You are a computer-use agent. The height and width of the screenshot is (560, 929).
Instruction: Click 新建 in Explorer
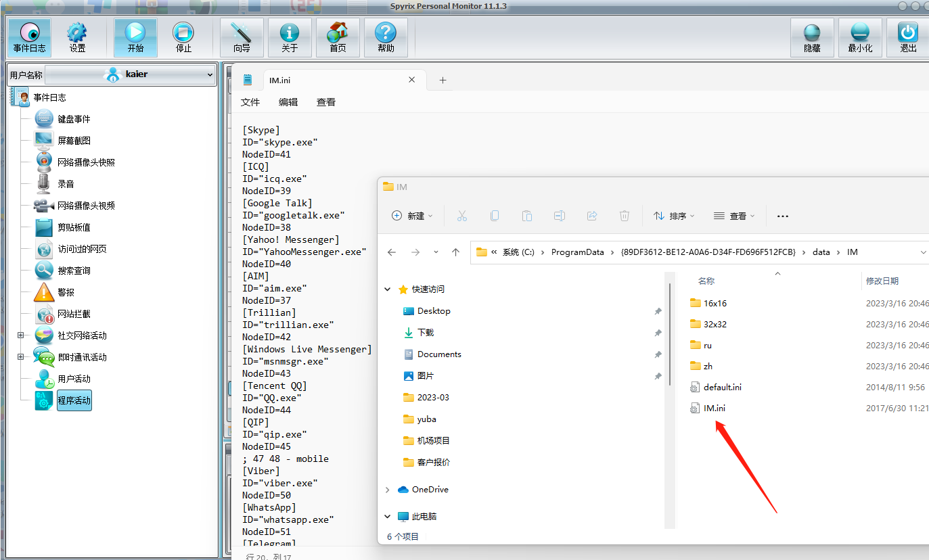point(412,216)
